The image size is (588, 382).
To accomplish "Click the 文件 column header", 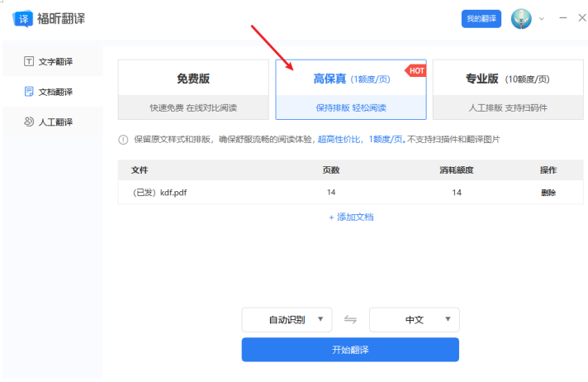I will click(x=140, y=170).
